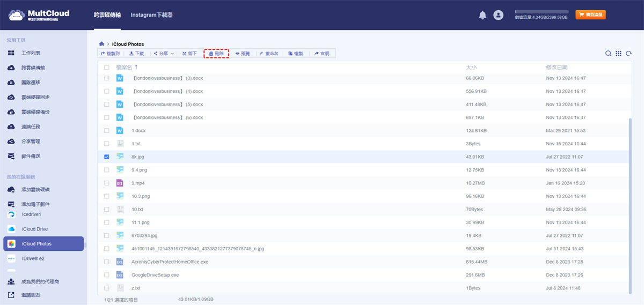Viewport: 644px width, 305px height.
Task: Click the notification bell icon
Action: [x=482, y=15]
